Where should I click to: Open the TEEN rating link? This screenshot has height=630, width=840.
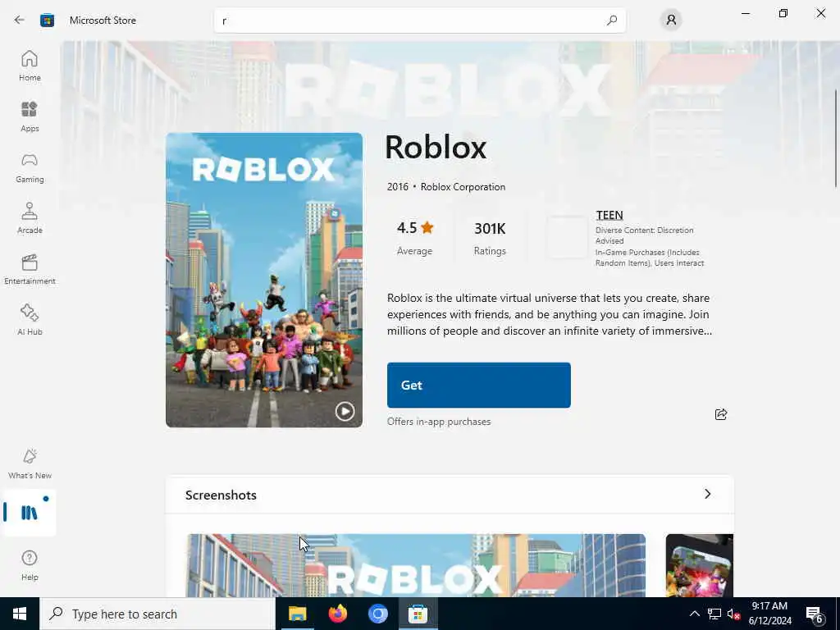[609, 216]
